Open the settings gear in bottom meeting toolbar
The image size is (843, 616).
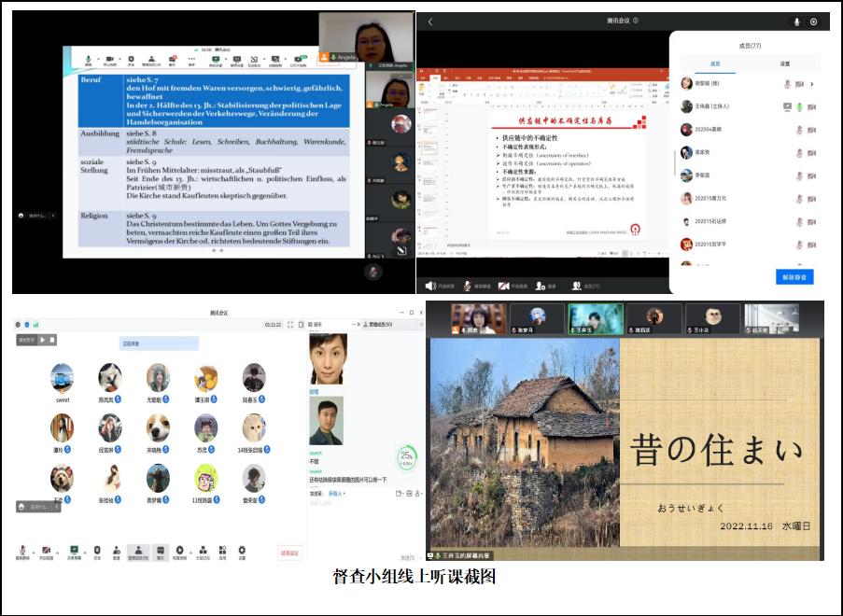pos(242,550)
